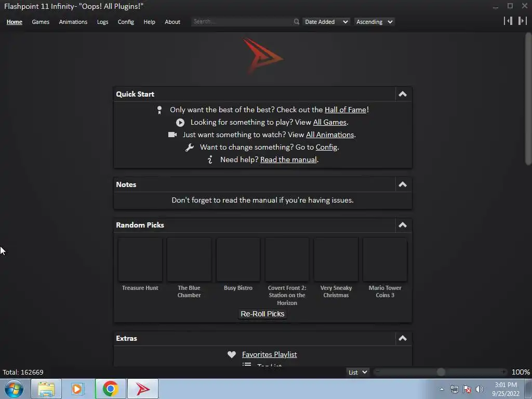Follow the All Animations link
532x399 pixels.
[x=330, y=135]
